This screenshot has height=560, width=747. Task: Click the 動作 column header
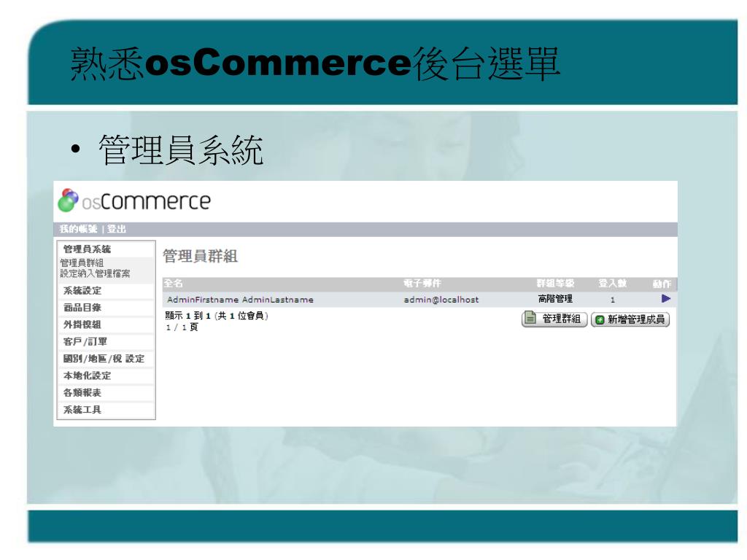click(x=662, y=284)
